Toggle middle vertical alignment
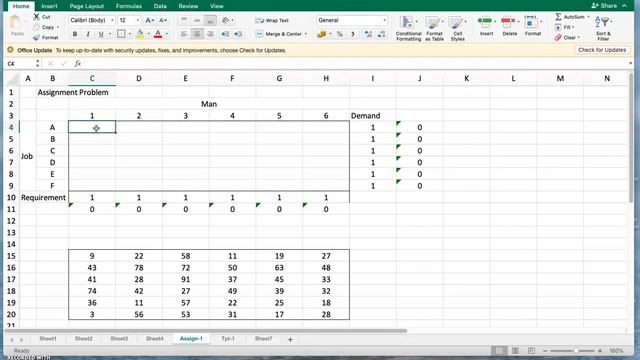The width and height of the screenshot is (640, 360). [197, 20]
